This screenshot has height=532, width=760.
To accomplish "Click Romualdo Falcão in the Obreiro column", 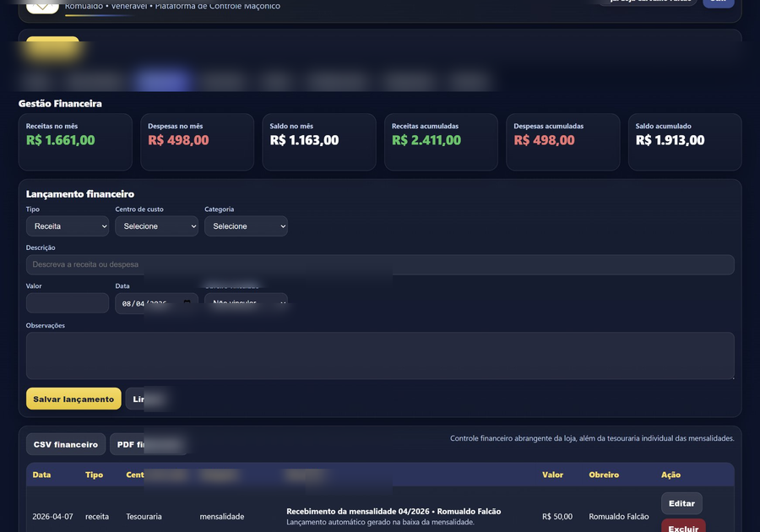I will (x=618, y=517).
